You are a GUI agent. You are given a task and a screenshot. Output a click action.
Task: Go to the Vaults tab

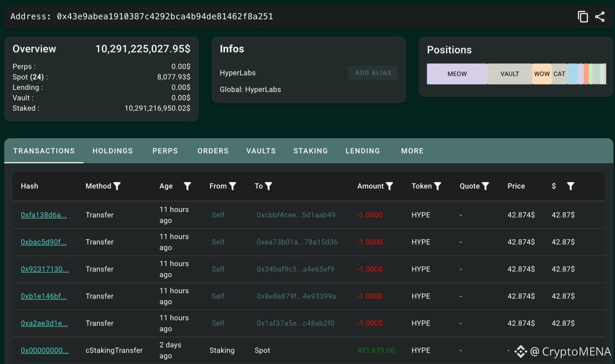(261, 151)
